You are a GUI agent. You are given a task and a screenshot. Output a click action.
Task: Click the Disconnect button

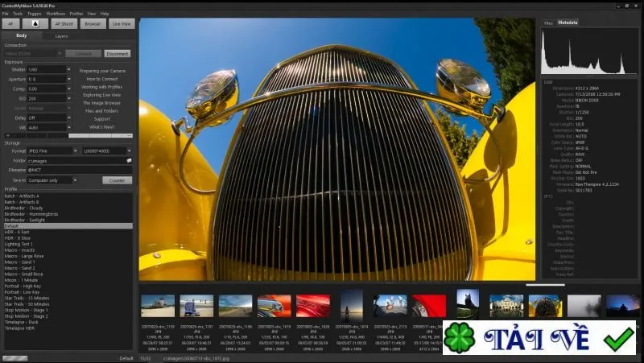point(117,54)
